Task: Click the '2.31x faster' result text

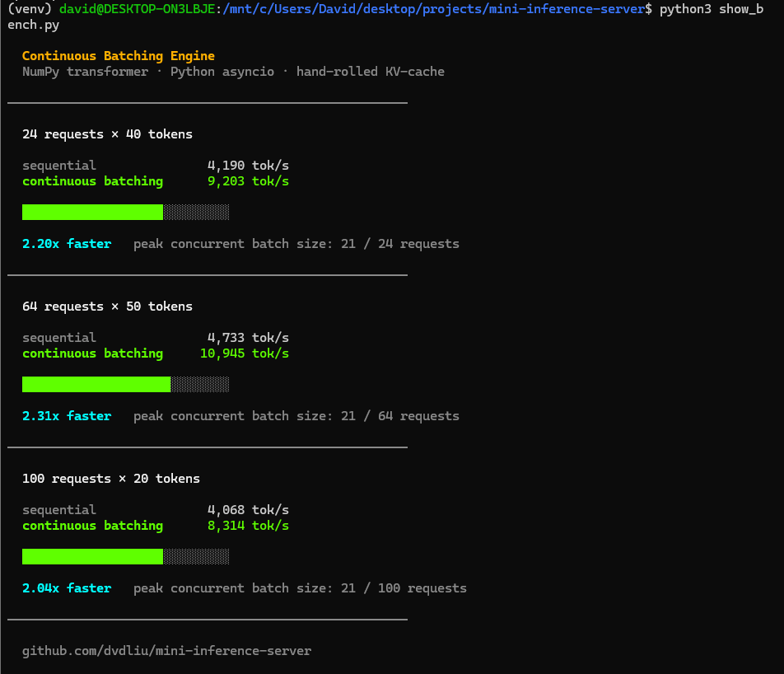Action: tap(67, 416)
